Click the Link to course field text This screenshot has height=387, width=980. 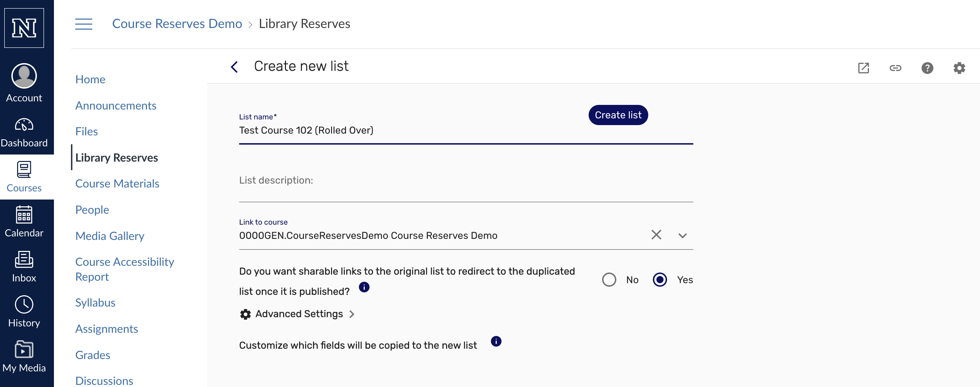[x=368, y=235]
